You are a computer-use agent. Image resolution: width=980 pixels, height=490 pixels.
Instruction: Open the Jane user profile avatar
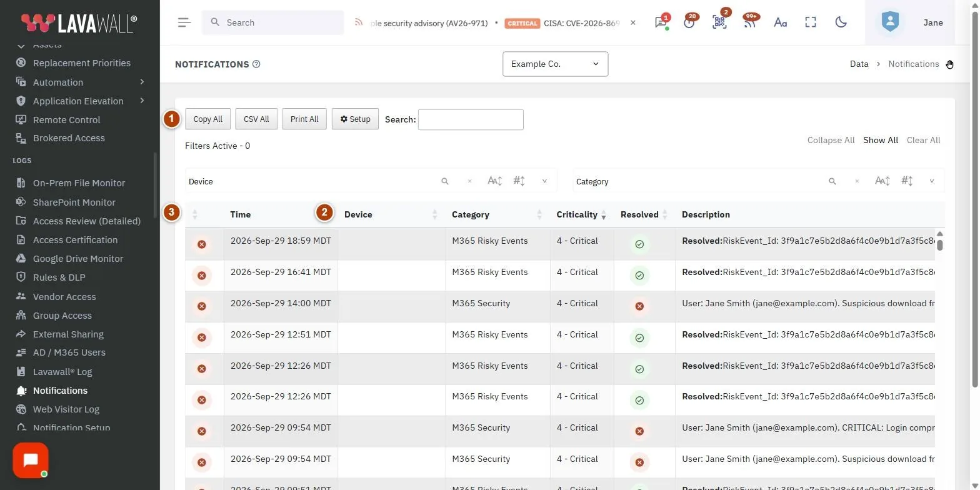[x=890, y=22]
